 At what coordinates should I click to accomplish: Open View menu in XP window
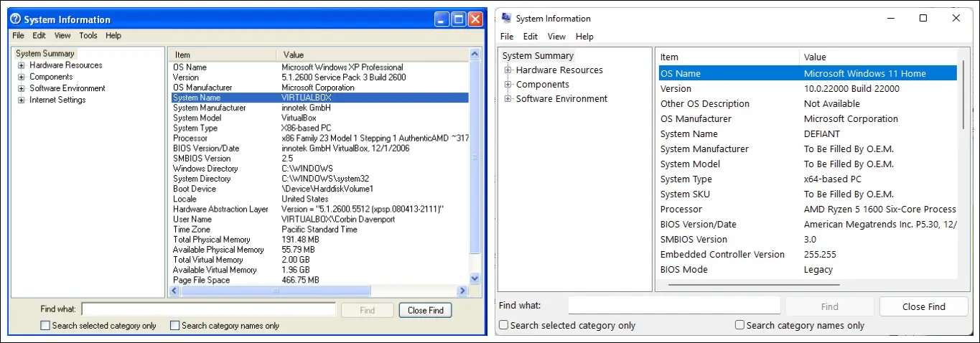pyautogui.click(x=62, y=35)
